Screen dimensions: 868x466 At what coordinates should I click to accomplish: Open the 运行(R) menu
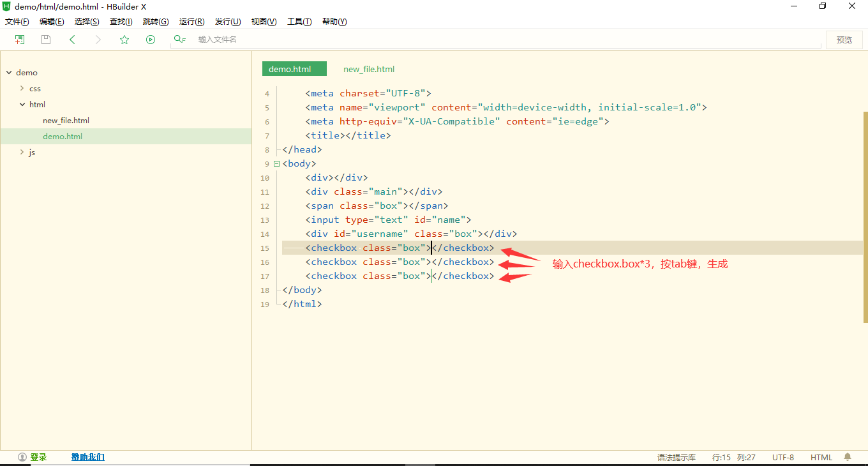tap(191, 22)
